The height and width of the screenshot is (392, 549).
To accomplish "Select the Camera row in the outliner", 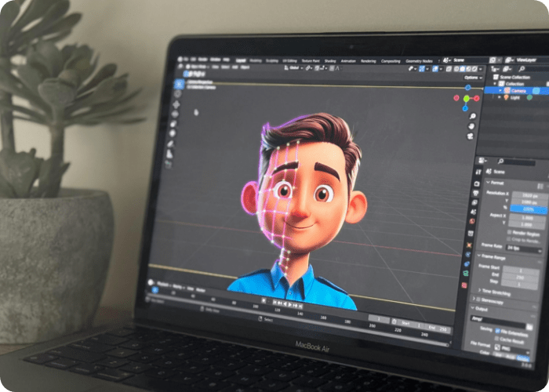I will [516, 91].
